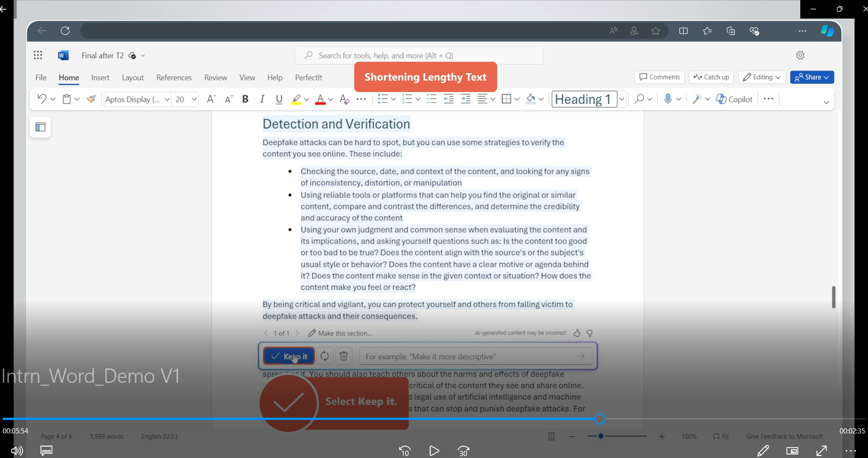Open the font size dropdown
Screen dimensions: 868x458
pyautogui.click(x=194, y=99)
